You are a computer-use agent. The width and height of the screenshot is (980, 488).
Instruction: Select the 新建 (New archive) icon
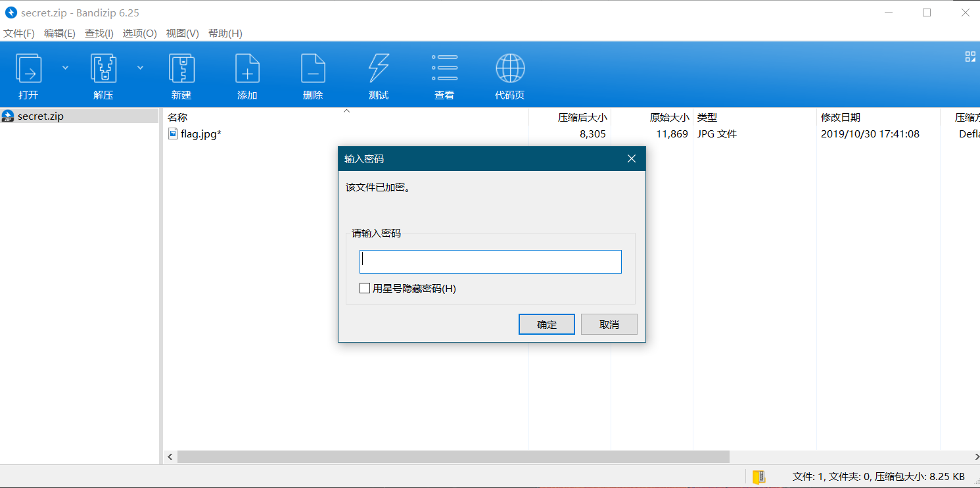pos(181,68)
